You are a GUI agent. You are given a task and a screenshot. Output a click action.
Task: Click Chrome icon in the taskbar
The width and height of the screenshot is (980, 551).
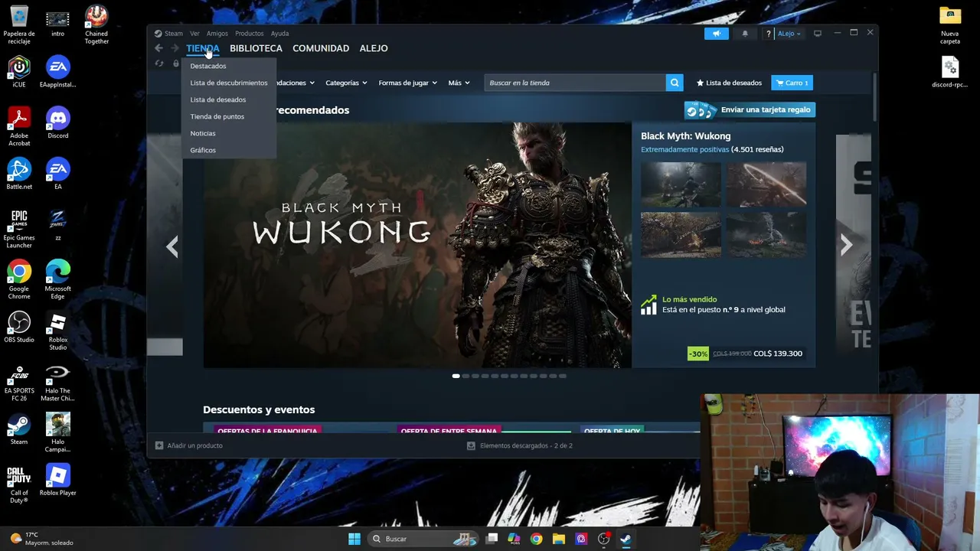[x=536, y=539]
